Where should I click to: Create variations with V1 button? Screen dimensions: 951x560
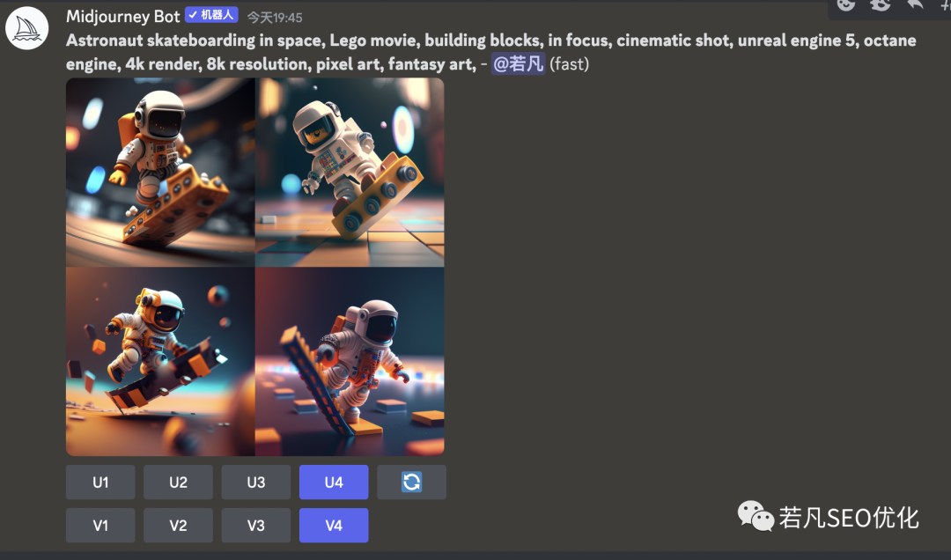click(x=100, y=525)
